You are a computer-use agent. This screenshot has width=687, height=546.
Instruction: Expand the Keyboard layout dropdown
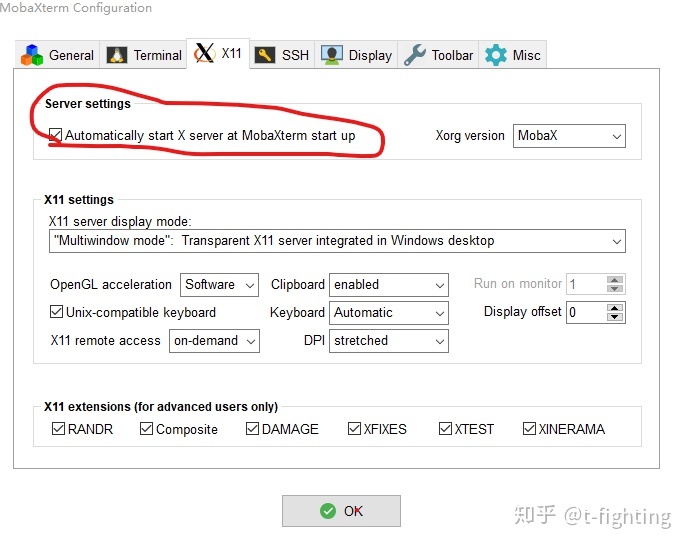389,313
